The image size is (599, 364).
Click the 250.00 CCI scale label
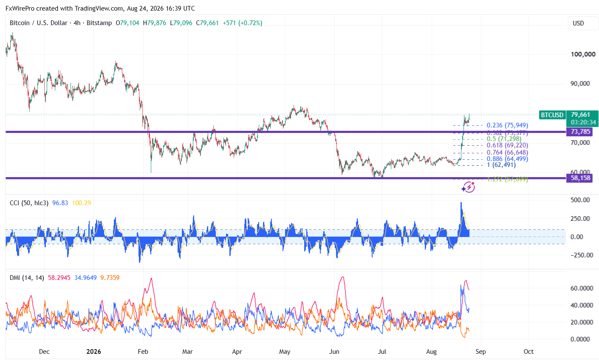580,219
